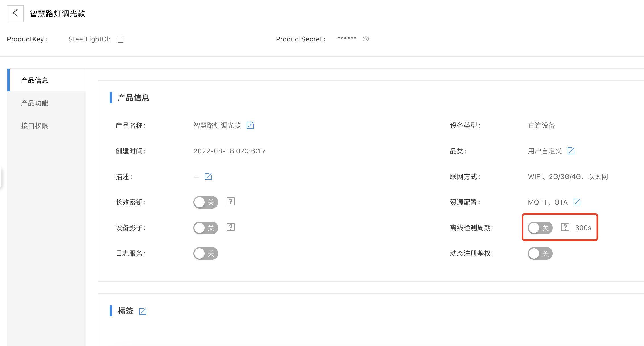
Task: Click the 标签 section heading
Action: tap(125, 311)
